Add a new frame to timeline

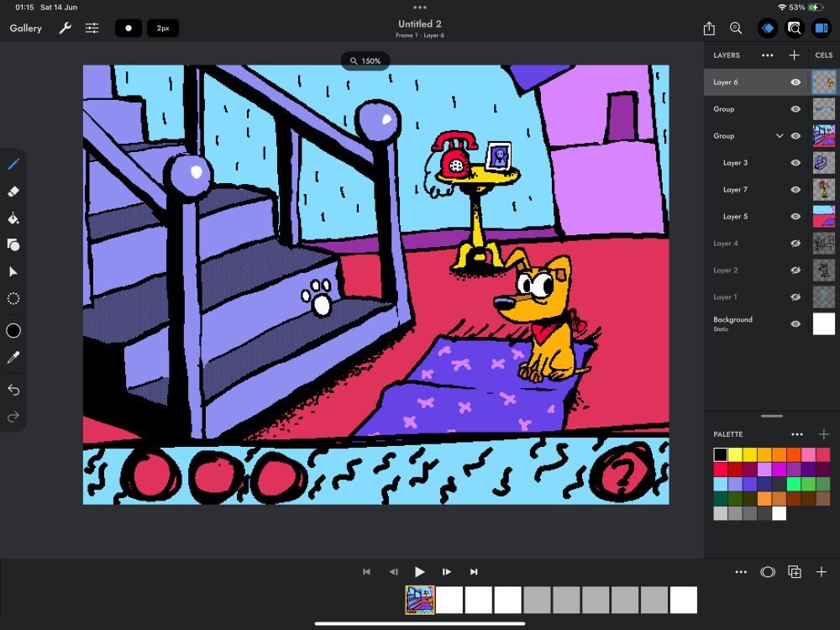(822, 572)
